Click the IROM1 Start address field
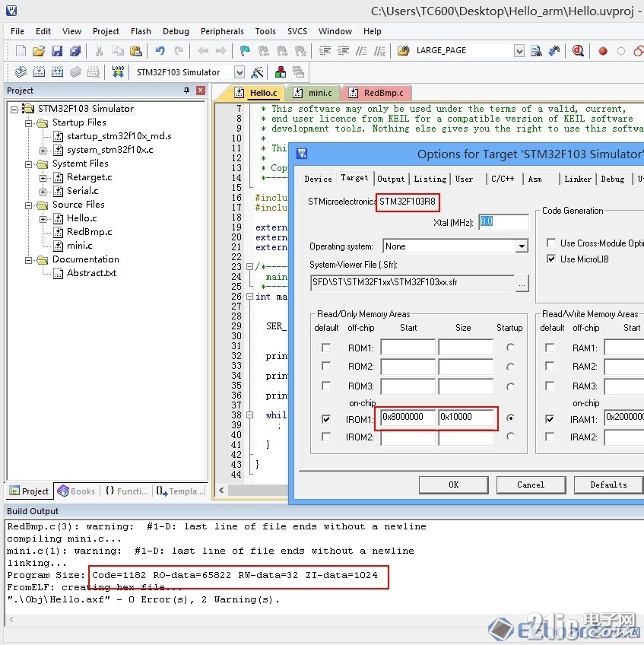 [408, 417]
